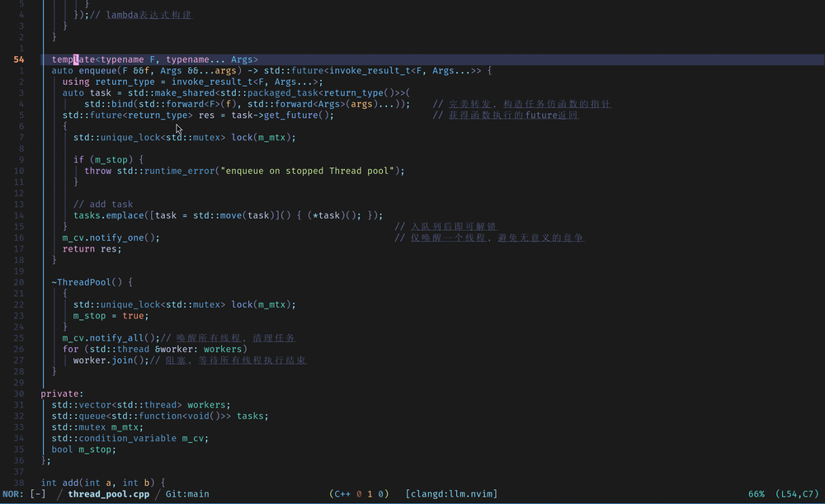
Task: Click Chinese comment on the get_future() line
Action: click(506, 115)
